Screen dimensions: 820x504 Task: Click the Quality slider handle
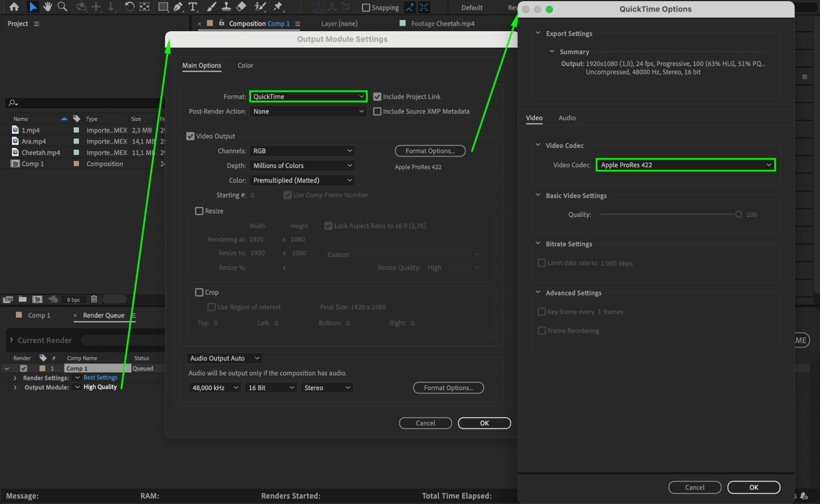click(738, 214)
